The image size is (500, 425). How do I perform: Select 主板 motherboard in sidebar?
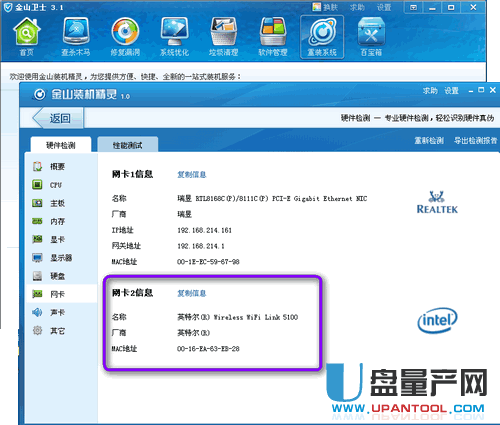click(x=62, y=203)
